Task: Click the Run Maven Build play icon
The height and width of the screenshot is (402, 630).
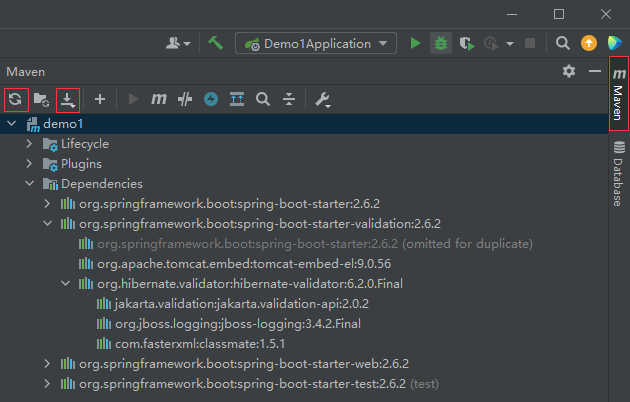Action: tap(133, 99)
